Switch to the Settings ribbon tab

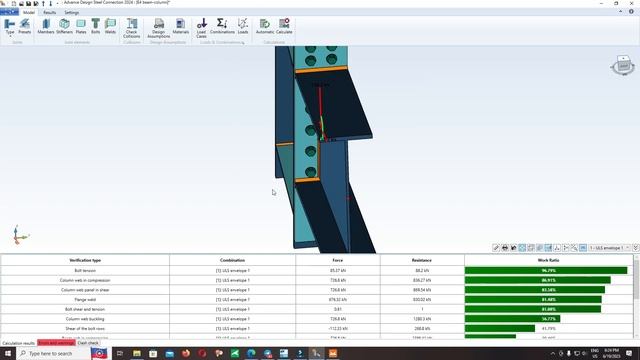pos(71,13)
